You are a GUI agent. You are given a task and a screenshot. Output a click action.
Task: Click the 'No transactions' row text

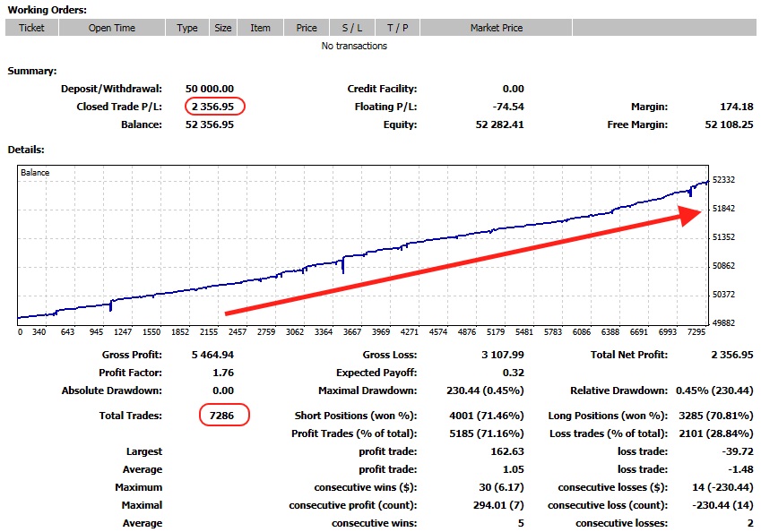(354, 46)
